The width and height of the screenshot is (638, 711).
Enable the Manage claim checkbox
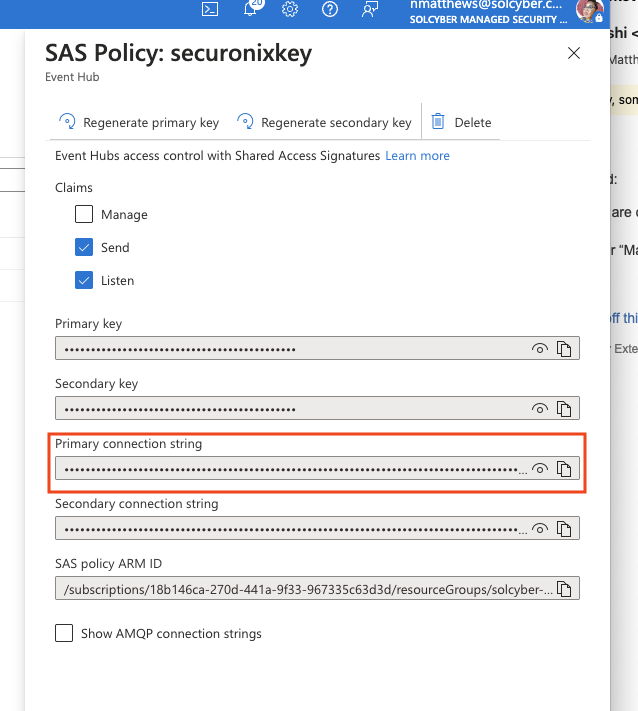click(84, 214)
